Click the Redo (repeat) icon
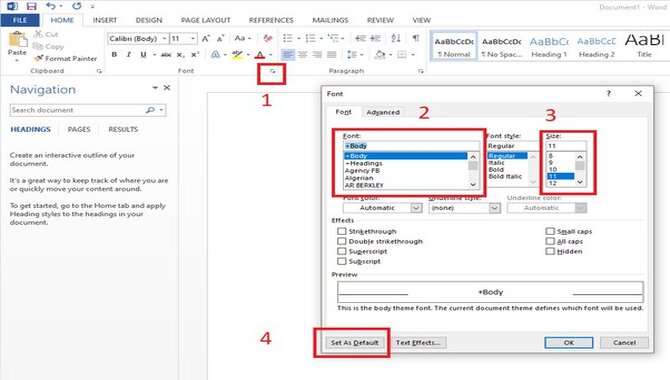 tap(76, 6)
